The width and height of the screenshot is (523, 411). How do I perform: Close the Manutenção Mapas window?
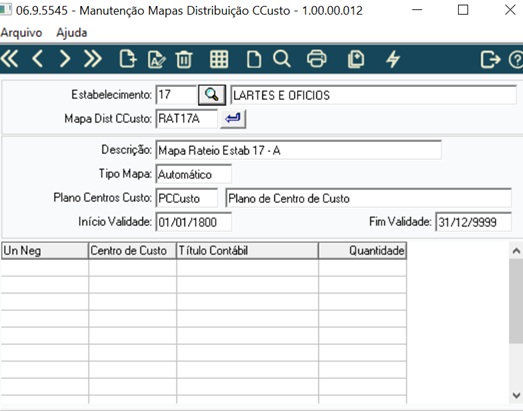(x=510, y=10)
